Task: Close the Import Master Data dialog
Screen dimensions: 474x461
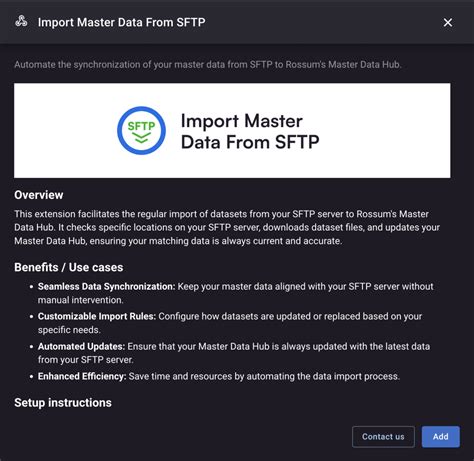Action: (x=448, y=22)
